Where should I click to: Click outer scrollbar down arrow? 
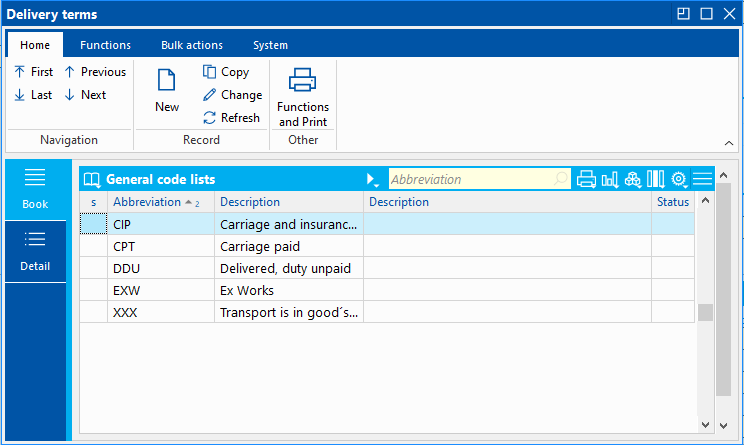pyautogui.click(x=723, y=426)
